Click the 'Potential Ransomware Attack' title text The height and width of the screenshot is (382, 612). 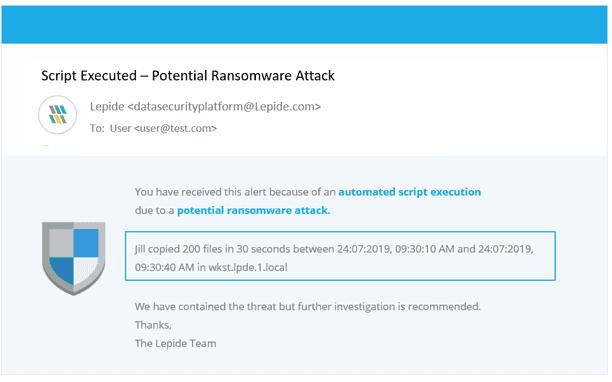click(x=243, y=76)
